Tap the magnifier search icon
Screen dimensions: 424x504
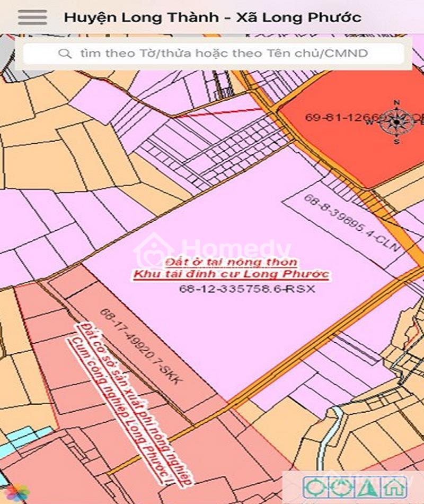pos(65,54)
